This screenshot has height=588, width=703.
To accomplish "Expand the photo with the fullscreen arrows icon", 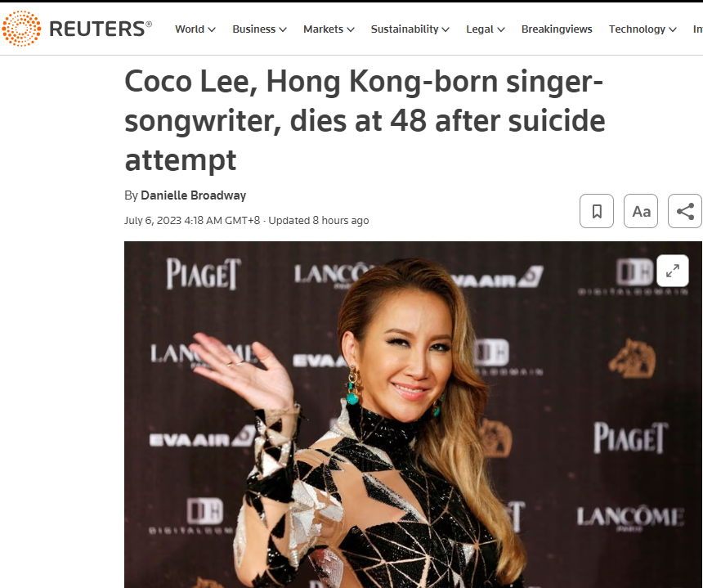I will coord(673,271).
